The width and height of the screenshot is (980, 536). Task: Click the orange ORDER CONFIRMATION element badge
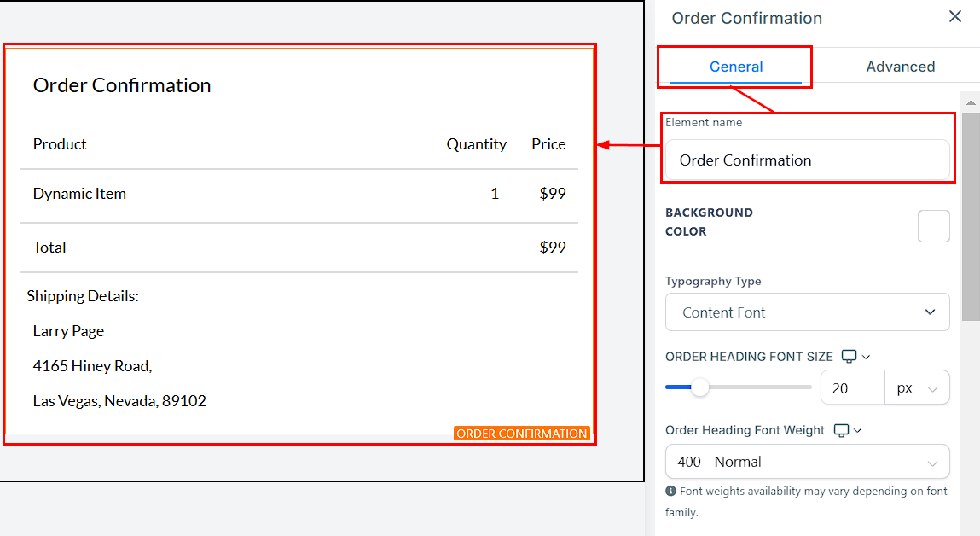(x=521, y=434)
